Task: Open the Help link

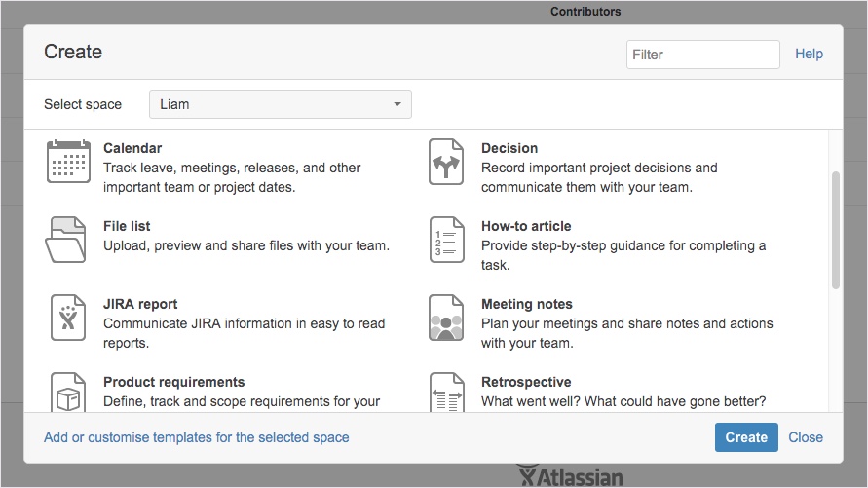Action: click(809, 54)
